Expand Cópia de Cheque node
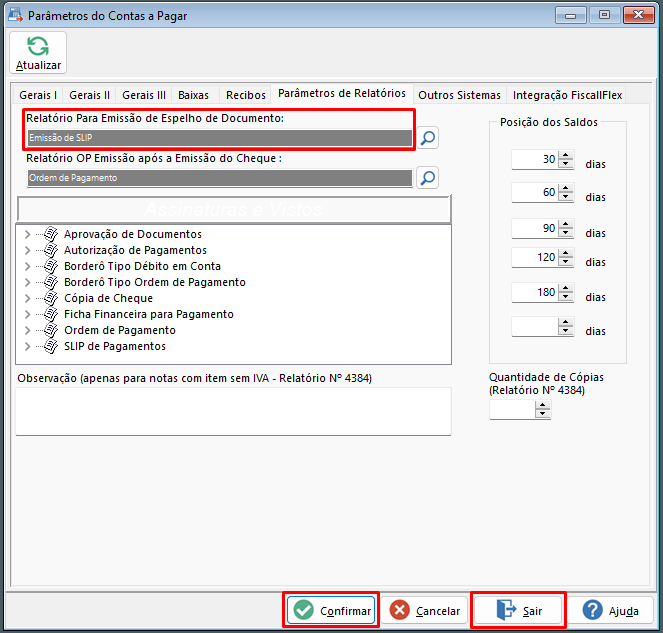Image resolution: width=663 pixels, height=633 pixels. coord(27,299)
